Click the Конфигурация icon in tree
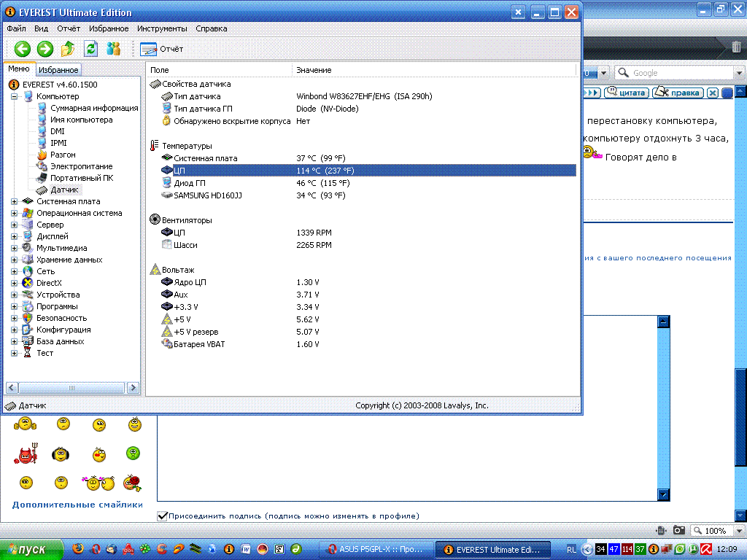Viewport: 747px width, 560px height. tap(28, 330)
